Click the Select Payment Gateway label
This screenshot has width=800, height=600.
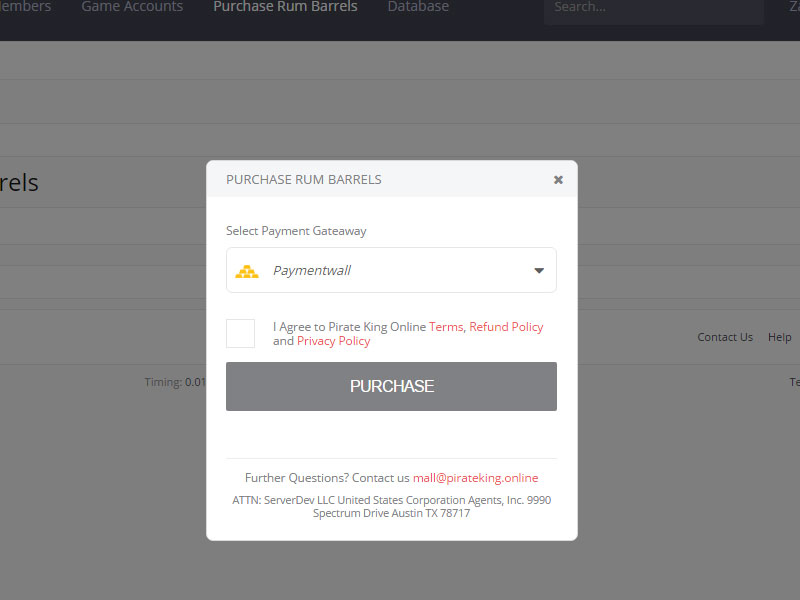(296, 231)
